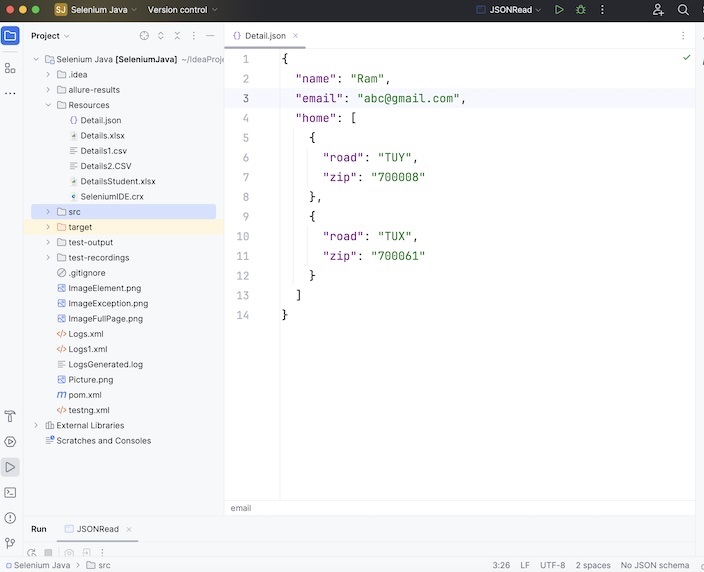The height and width of the screenshot is (572, 704).
Task: Expand the External Libraries node
Action: pyautogui.click(x=36, y=425)
